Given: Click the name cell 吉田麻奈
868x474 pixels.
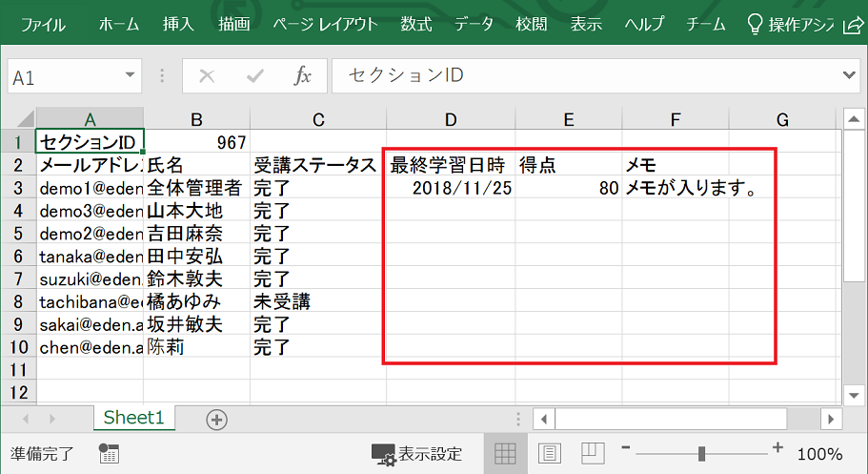Looking at the screenshot, I should [x=196, y=233].
